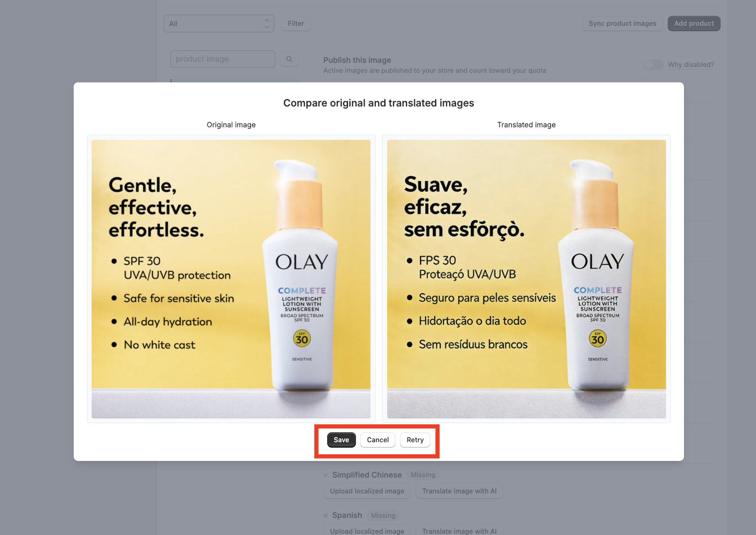Click the Spanish status dot

click(x=326, y=516)
